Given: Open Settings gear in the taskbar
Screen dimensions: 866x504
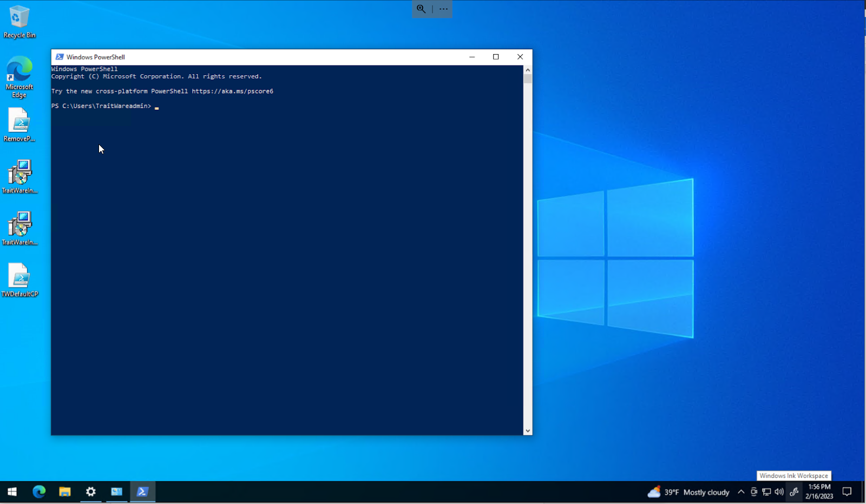Looking at the screenshot, I should click(x=91, y=492).
